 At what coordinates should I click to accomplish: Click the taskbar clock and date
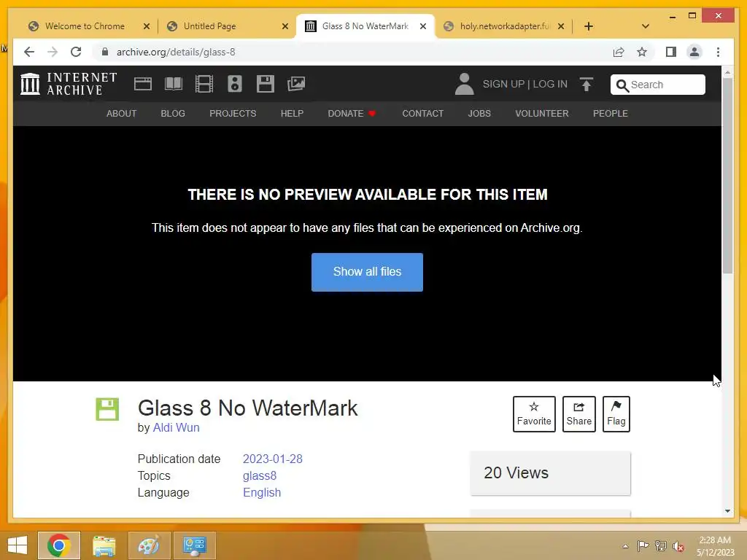715,545
